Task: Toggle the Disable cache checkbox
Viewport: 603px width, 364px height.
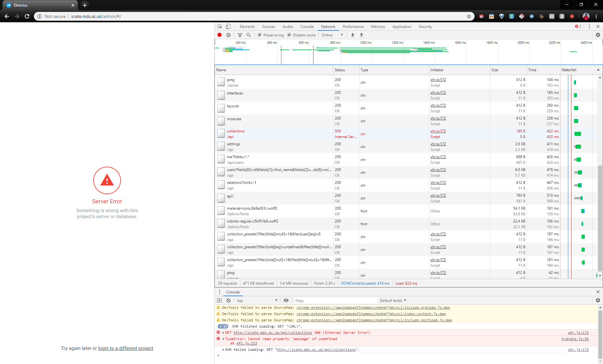Action: [289, 35]
